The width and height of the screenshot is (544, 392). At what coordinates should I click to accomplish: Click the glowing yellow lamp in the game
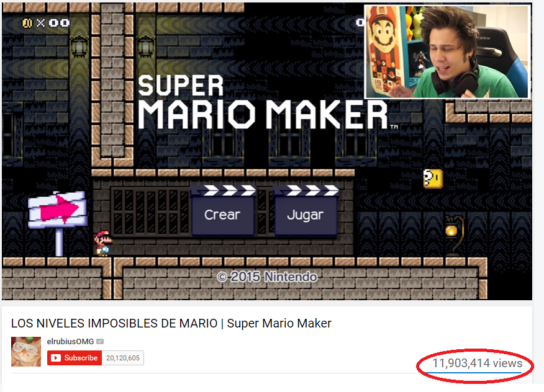click(453, 231)
